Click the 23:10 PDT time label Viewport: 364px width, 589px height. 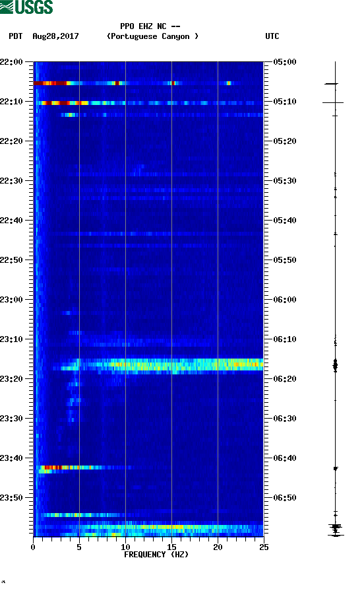click(11, 339)
